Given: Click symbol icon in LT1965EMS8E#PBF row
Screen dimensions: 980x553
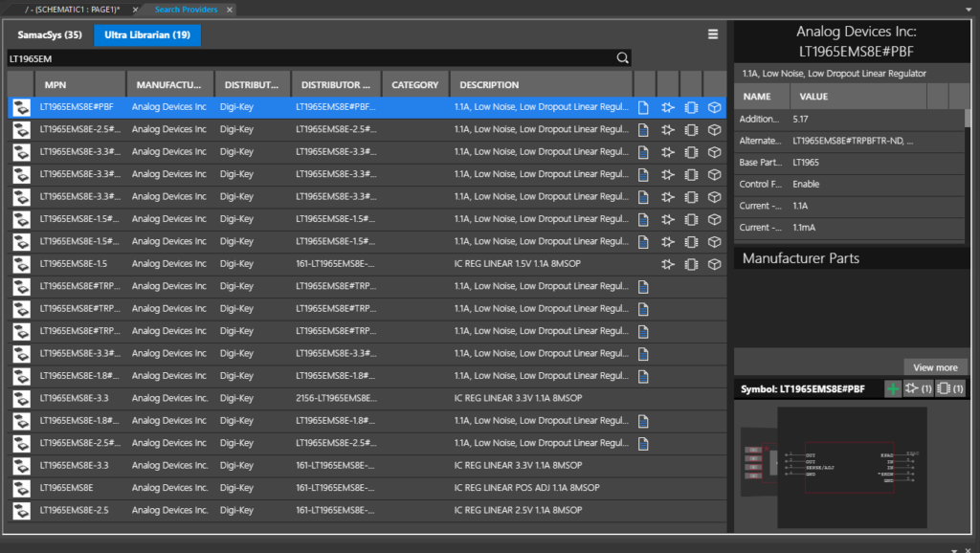Looking at the screenshot, I should coord(667,107).
